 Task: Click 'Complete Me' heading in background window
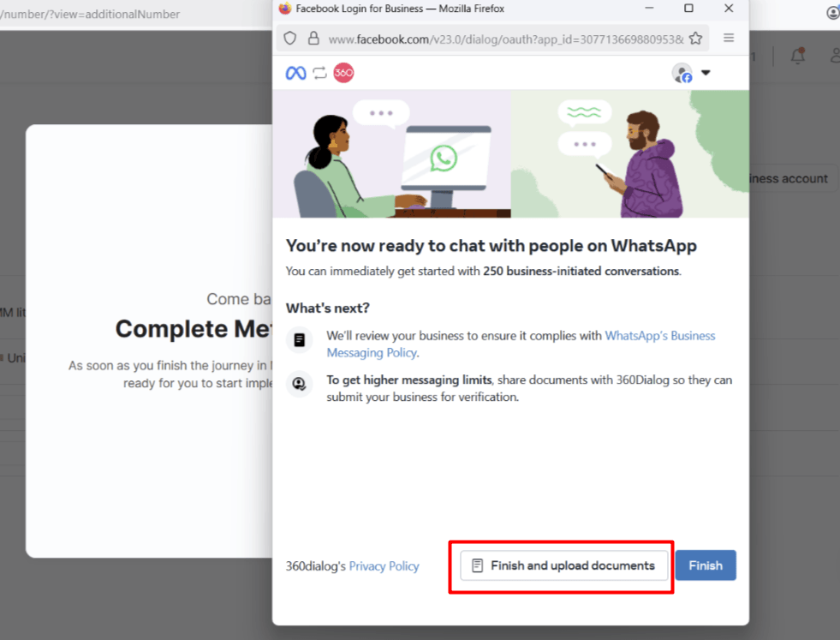click(x=194, y=329)
